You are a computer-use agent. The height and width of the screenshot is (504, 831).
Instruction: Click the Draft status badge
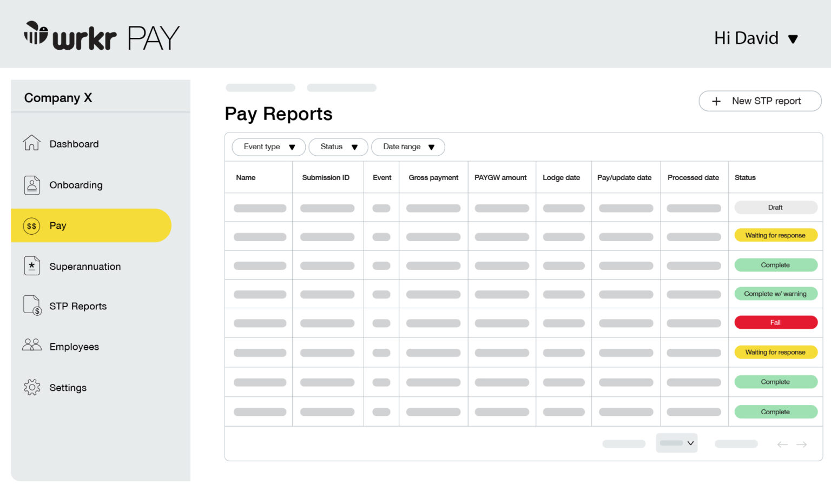[x=775, y=207]
